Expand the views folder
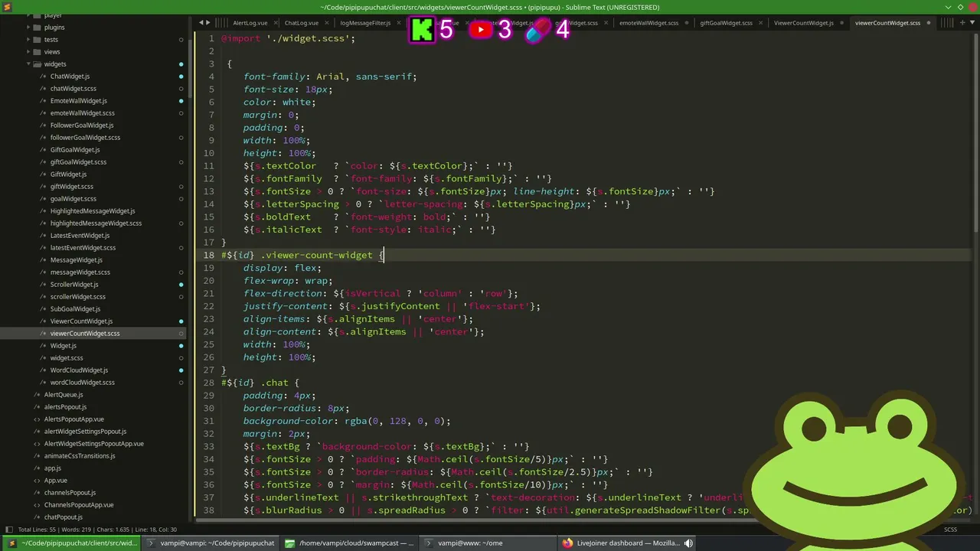 (x=28, y=52)
